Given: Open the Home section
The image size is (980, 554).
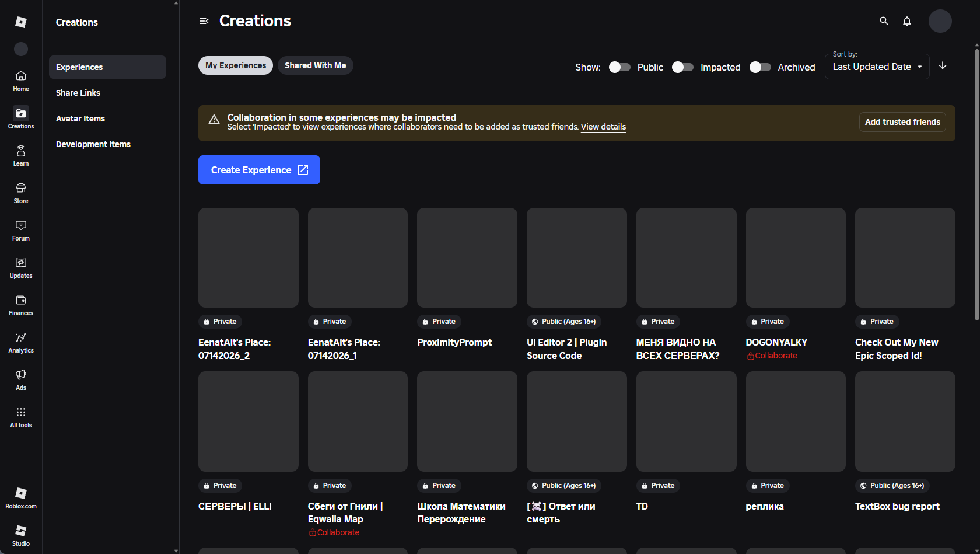Looking at the screenshot, I should click(x=21, y=81).
